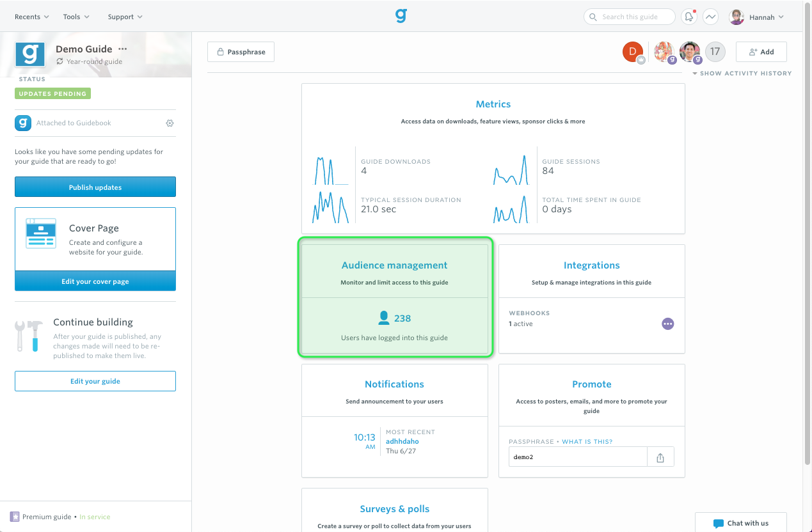Click the notification bell icon
The width and height of the screenshot is (812, 532).
click(689, 17)
